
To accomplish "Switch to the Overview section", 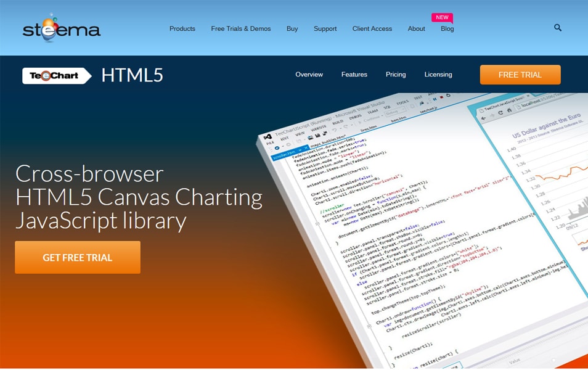I will click(309, 74).
